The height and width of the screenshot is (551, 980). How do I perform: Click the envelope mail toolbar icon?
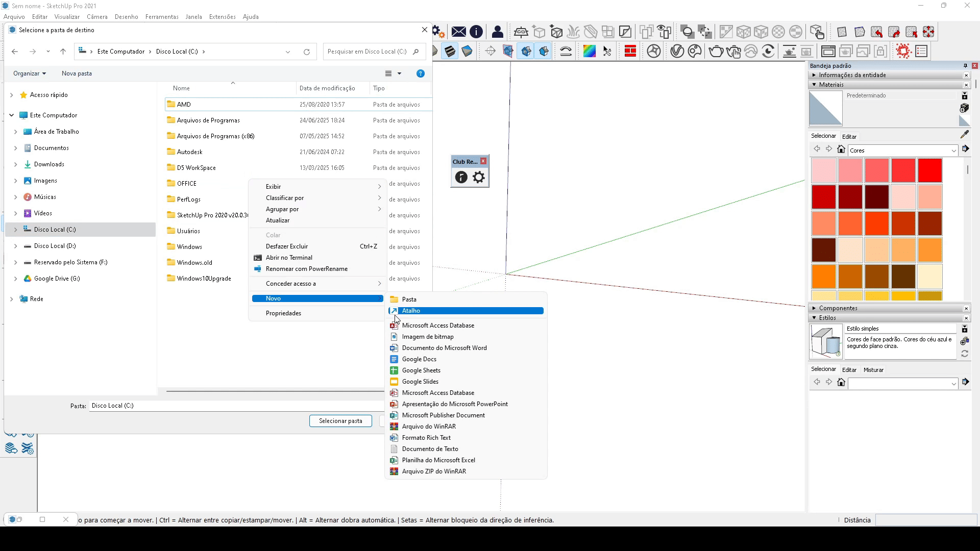pos(458,32)
